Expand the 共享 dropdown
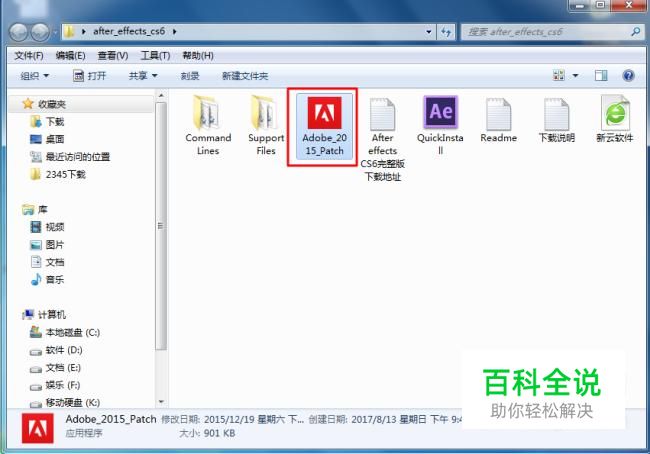Screen dimensions: 650x454 pyautogui.click(x=143, y=76)
